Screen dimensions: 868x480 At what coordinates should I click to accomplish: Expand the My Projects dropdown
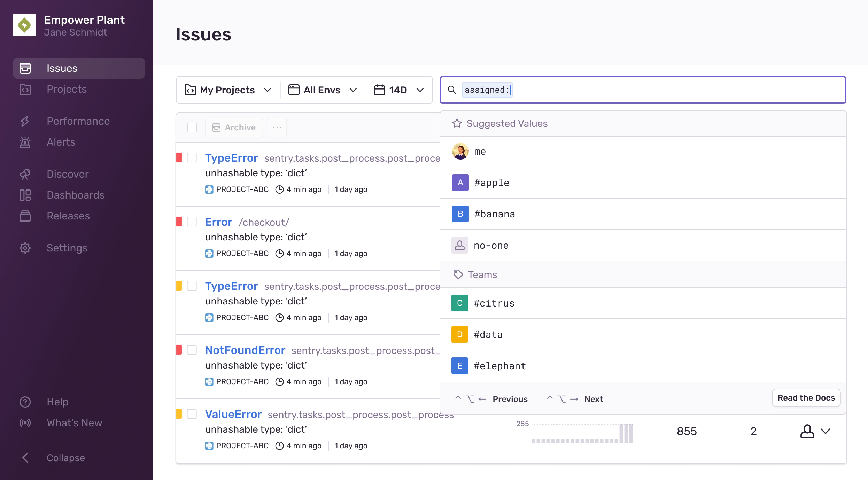click(228, 90)
